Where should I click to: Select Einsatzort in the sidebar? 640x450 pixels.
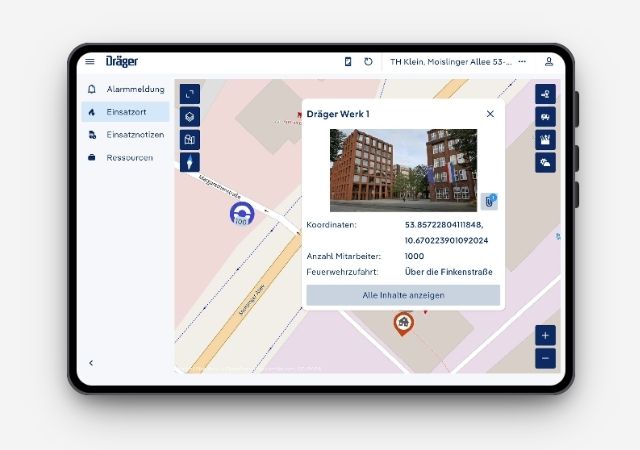125,112
